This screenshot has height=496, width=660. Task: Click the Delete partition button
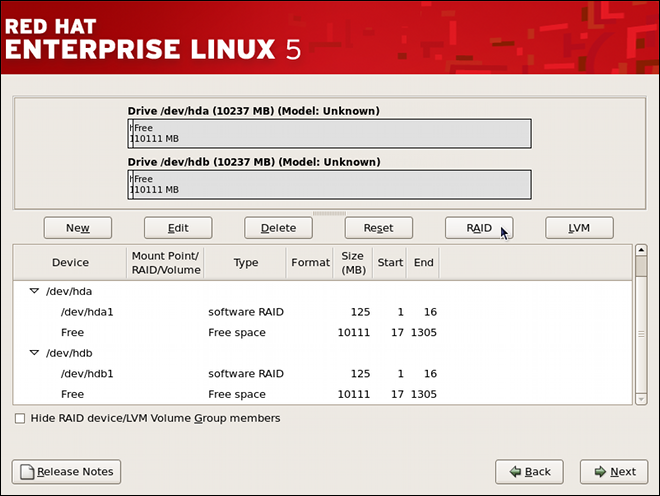(x=278, y=228)
